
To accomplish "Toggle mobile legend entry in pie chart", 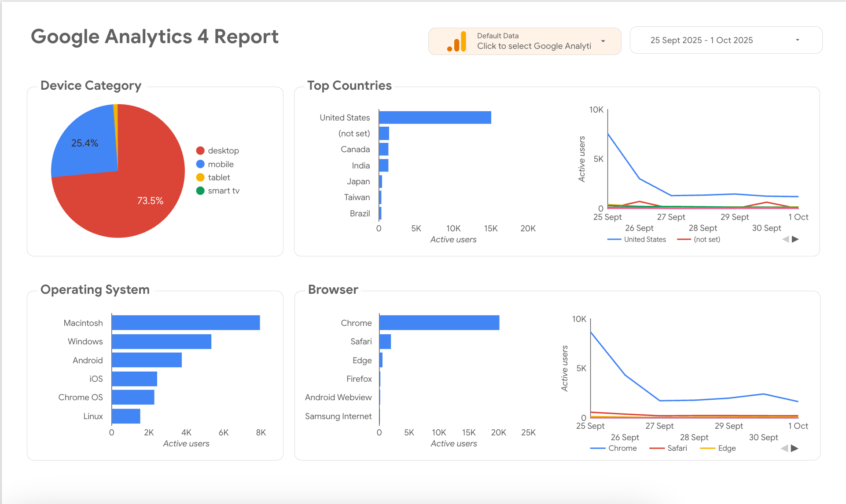I will [x=221, y=164].
